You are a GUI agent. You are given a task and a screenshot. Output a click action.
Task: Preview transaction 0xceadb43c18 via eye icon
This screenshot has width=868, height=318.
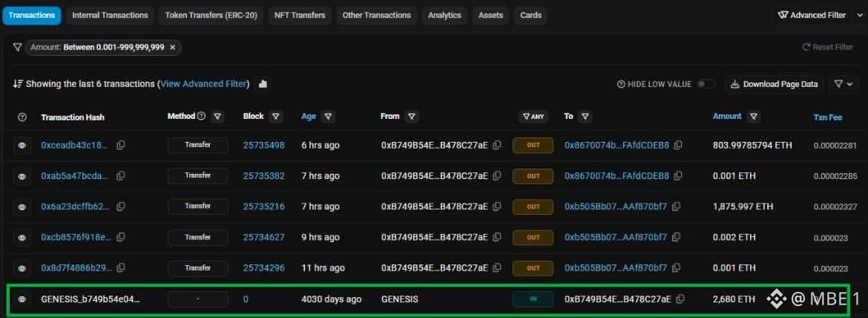[22, 145]
